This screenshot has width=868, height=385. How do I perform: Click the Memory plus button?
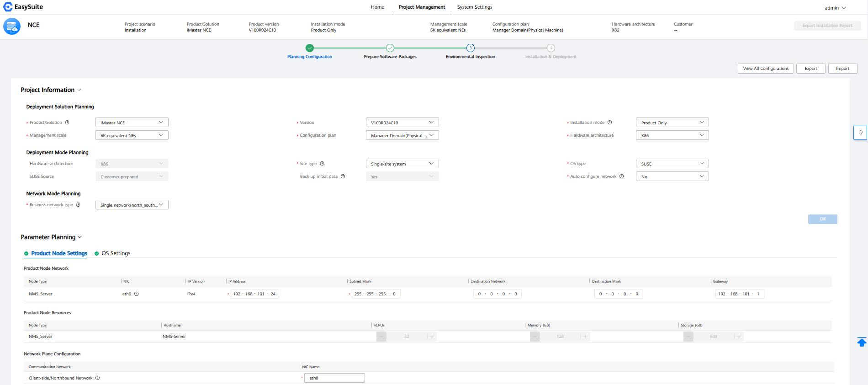click(x=585, y=337)
